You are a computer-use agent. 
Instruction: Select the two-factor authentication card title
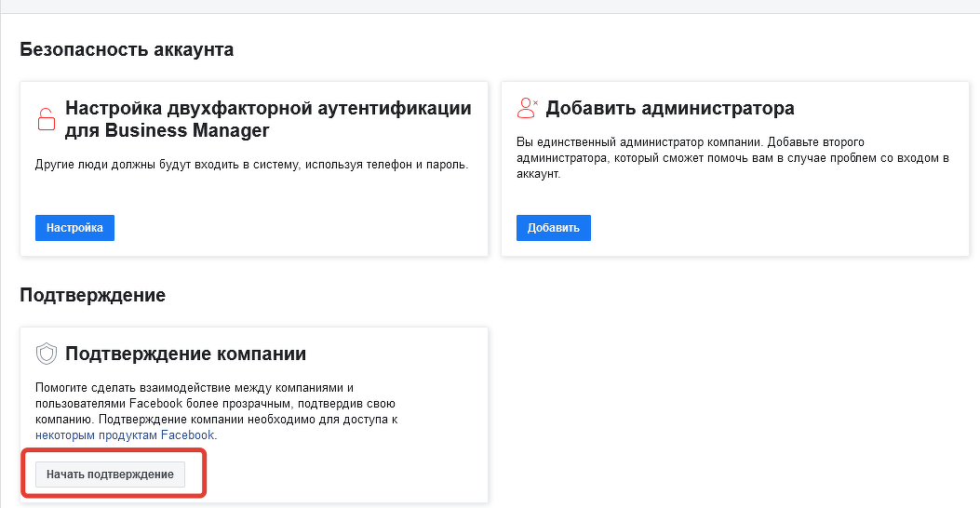pyautogui.click(x=268, y=118)
